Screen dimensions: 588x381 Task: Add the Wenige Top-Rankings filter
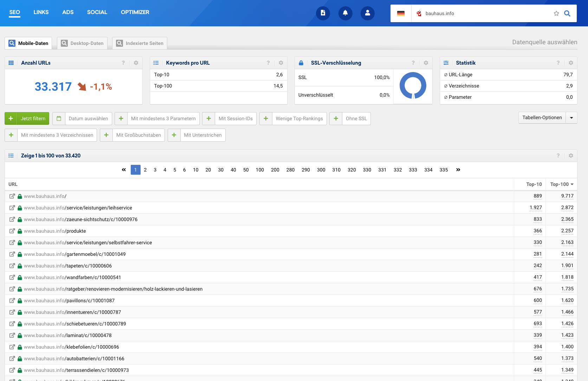click(293, 118)
